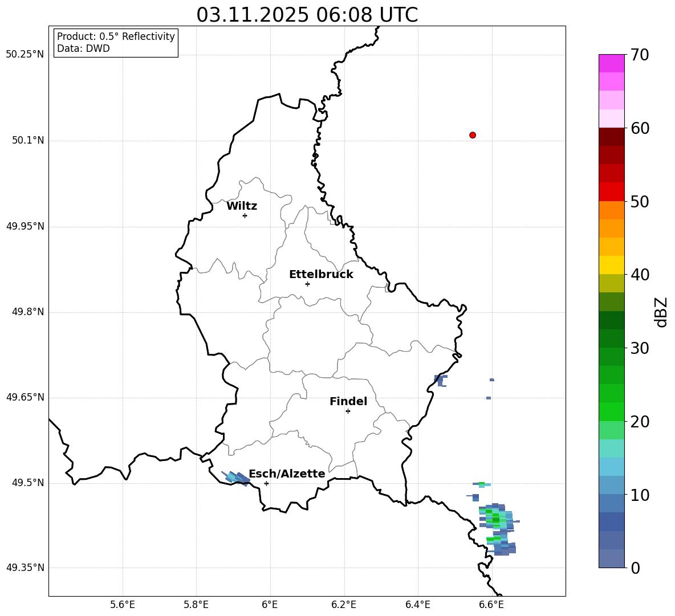Click the 49.8°N latitude label
The height and width of the screenshot is (616, 675).
click(28, 312)
